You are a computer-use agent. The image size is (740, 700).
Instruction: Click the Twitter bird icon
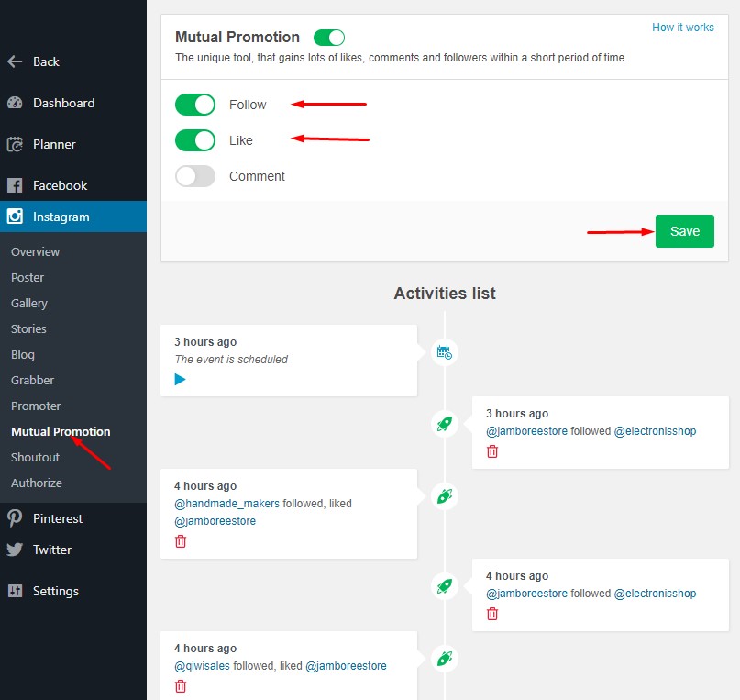coord(15,550)
